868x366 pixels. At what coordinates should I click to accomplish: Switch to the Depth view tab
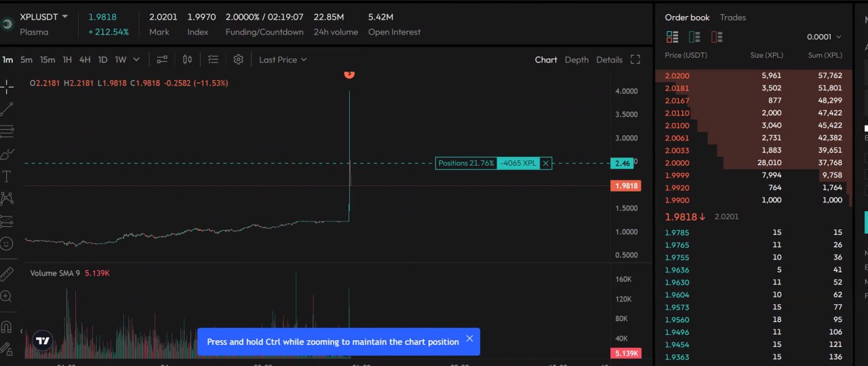pos(576,60)
